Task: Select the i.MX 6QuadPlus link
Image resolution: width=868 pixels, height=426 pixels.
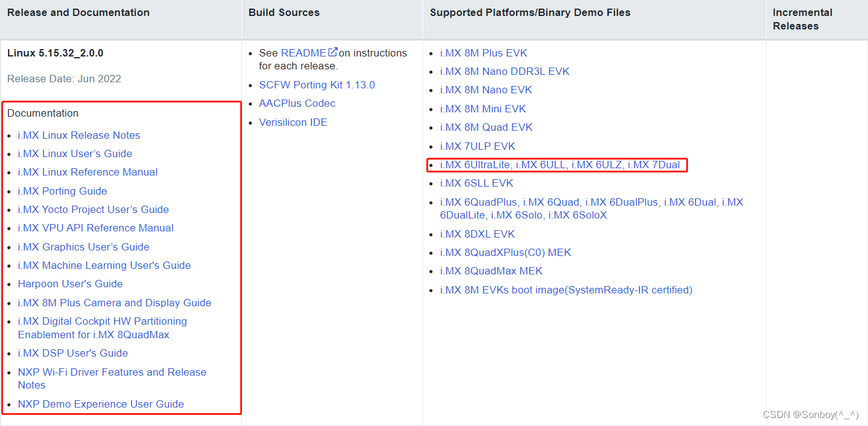Action: coord(480,202)
